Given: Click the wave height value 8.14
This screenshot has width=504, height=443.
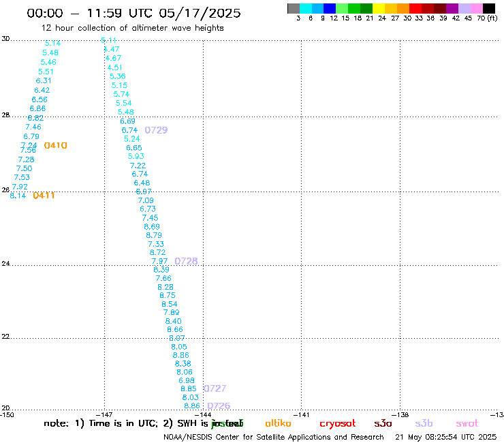Looking at the screenshot, I should click(18, 196).
